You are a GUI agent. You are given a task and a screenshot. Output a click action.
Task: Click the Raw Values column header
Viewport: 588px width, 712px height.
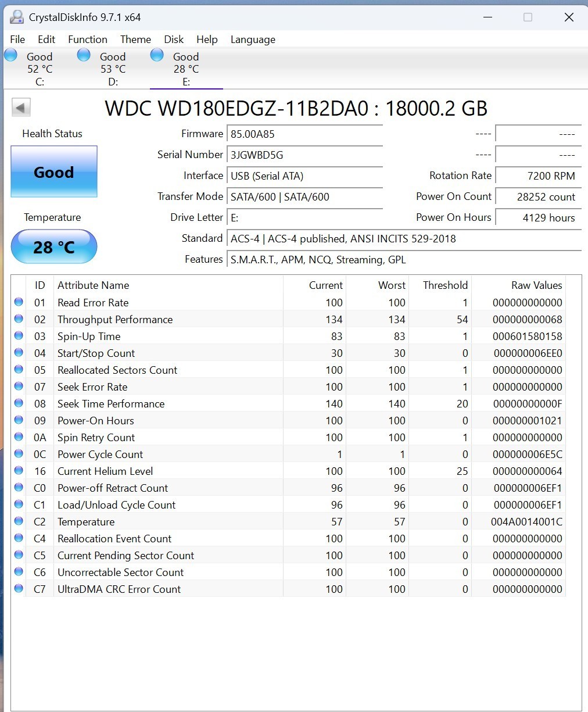coord(518,285)
